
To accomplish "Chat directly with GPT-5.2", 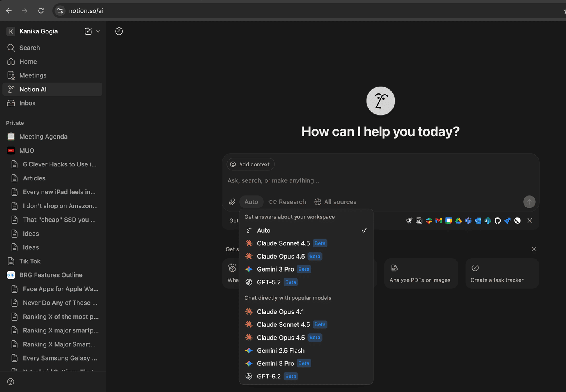I will pyautogui.click(x=306, y=377).
